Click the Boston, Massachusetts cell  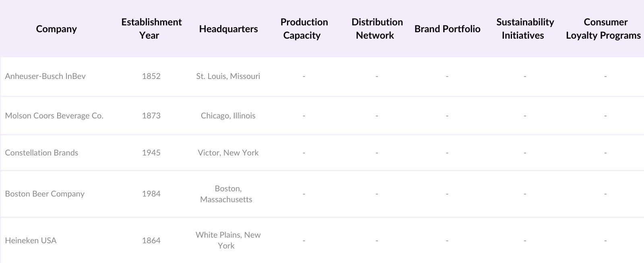227,194
